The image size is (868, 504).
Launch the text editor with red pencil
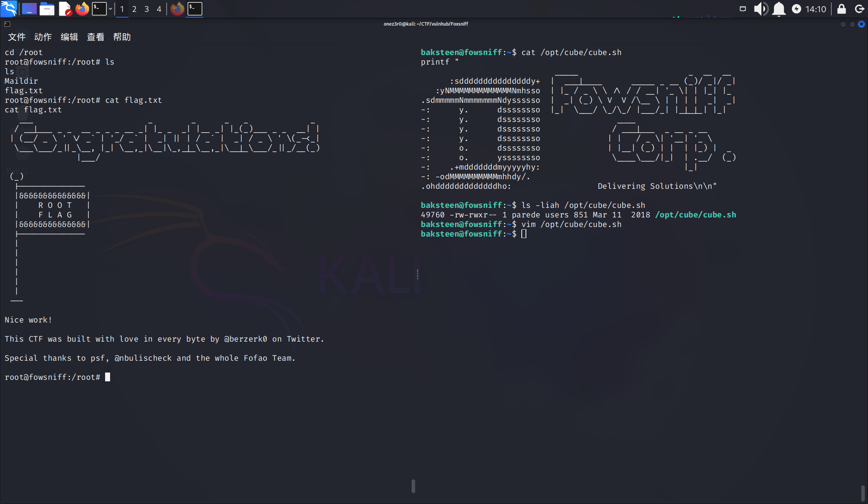pyautogui.click(x=65, y=8)
